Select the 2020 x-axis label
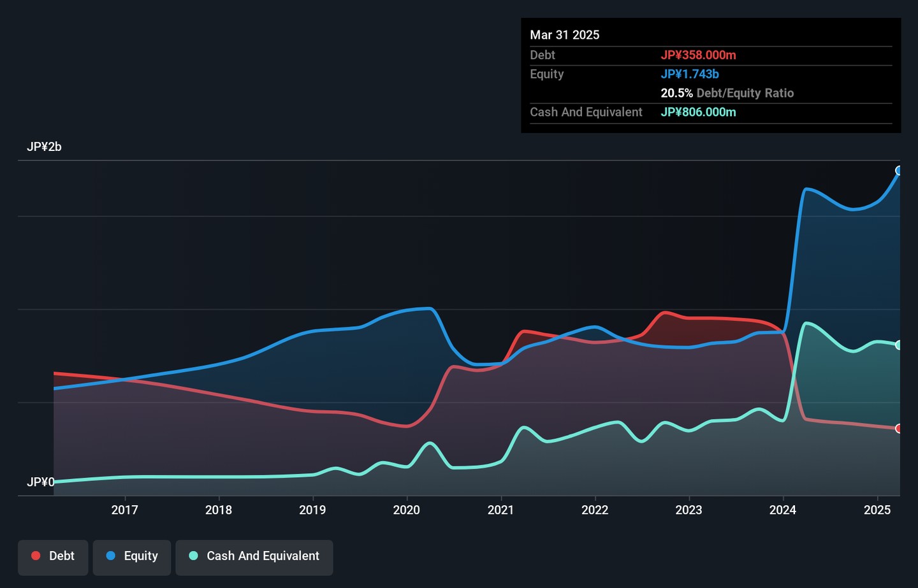 pos(407,510)
